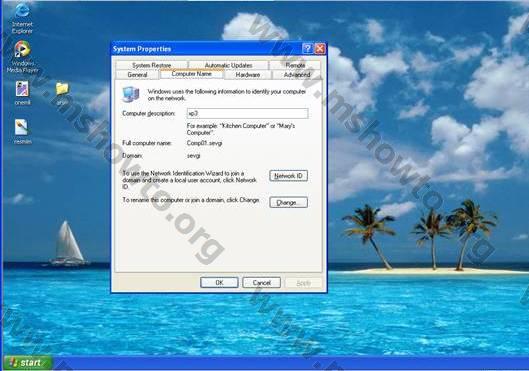Click the network computer icon in dialog
The image size is (529, 371).
(131, 94)
